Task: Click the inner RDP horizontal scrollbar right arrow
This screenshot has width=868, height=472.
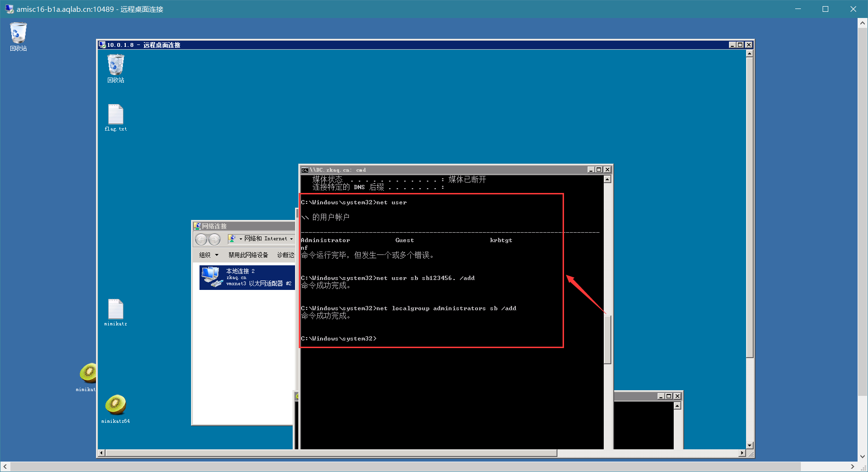Action: click(742, 453)
